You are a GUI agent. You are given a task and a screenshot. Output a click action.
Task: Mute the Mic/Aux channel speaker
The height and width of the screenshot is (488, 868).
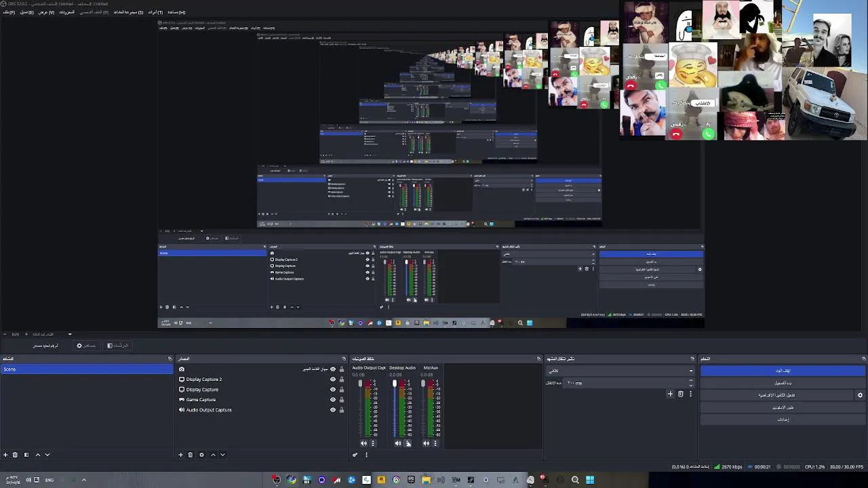pos(426,443)
